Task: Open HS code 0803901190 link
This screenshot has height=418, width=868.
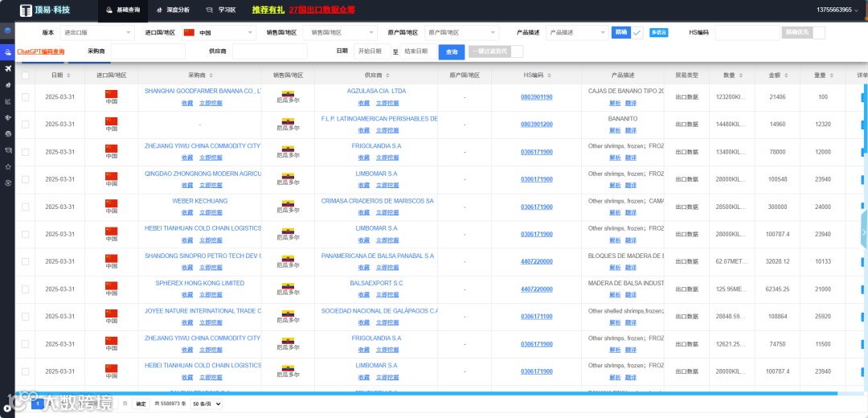Action: [536, 97]
